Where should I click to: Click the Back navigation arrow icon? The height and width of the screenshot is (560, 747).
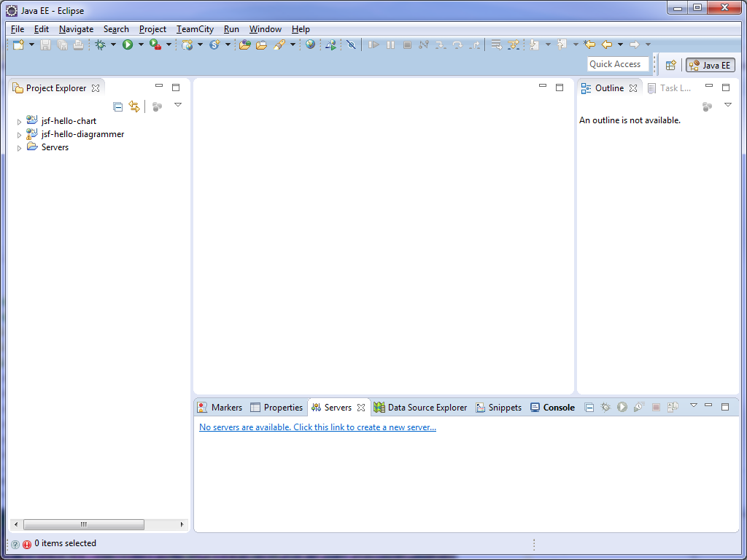point(607,45)
